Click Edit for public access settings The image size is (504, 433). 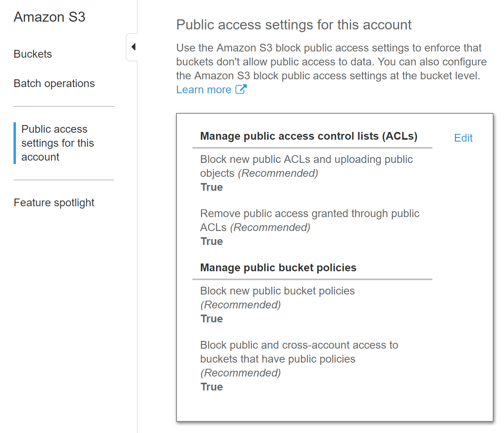(463, 138)
